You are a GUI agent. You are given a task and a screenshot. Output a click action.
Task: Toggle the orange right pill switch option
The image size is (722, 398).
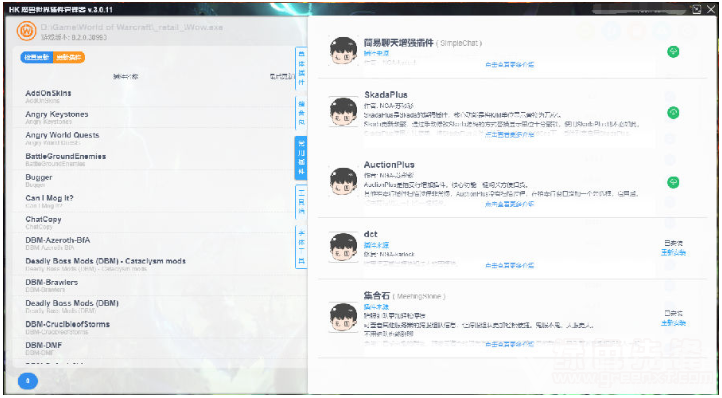tap(69, 58)
